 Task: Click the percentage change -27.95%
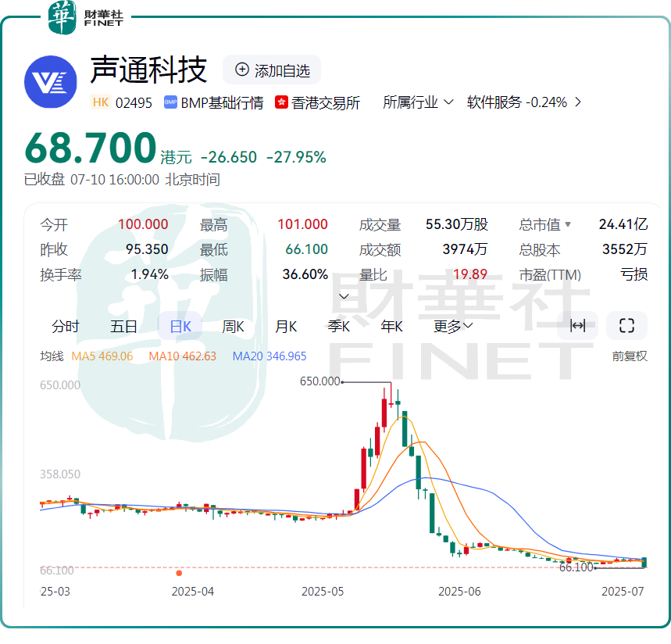point(296,157)
